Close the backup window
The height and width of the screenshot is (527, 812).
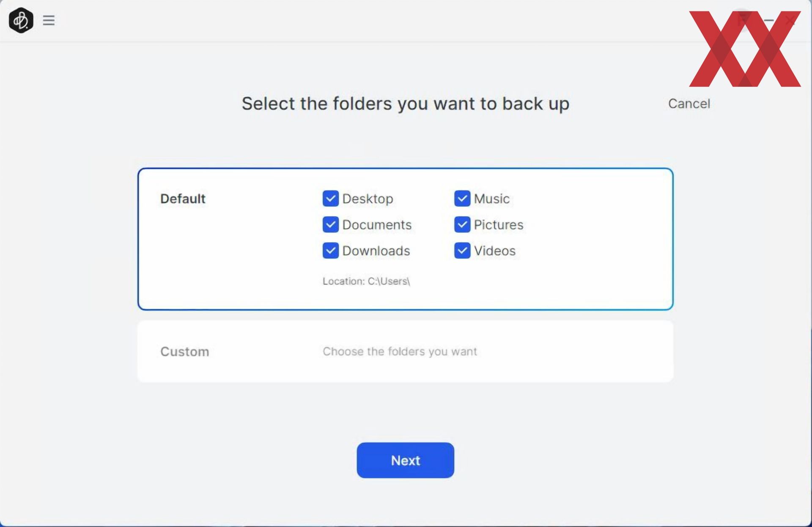click(x=790, y=20)
